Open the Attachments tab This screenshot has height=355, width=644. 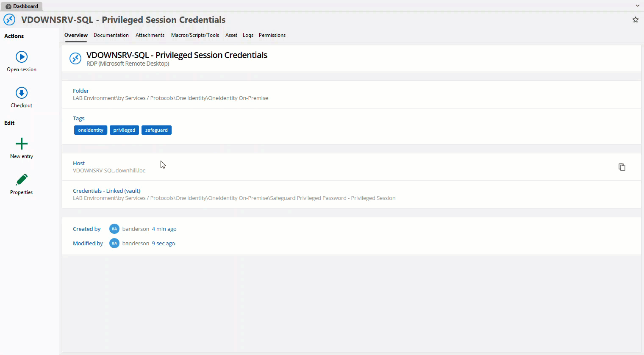[150, 35]
